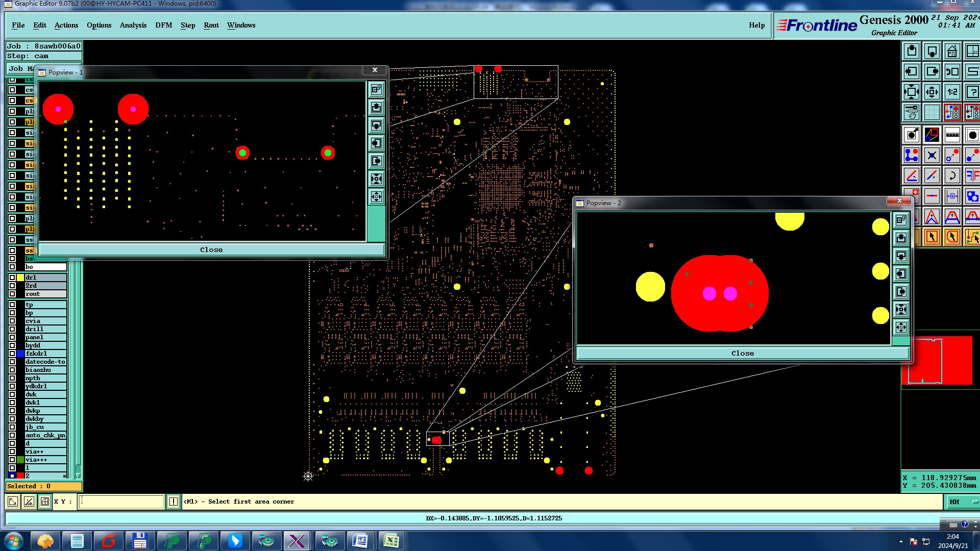The height and width of the screenshot is (551, 980).
Task: Toggle the drl layer checkbox
Action: (12, 278)
